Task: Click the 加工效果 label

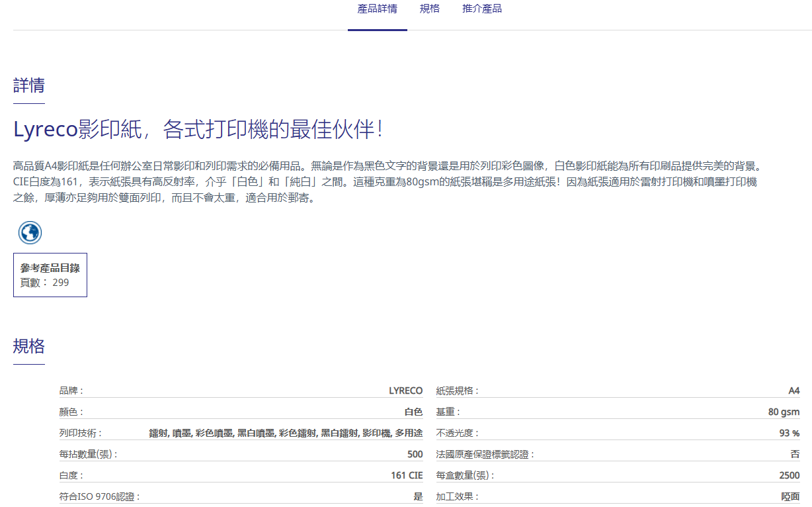Action: coord(458,497)
